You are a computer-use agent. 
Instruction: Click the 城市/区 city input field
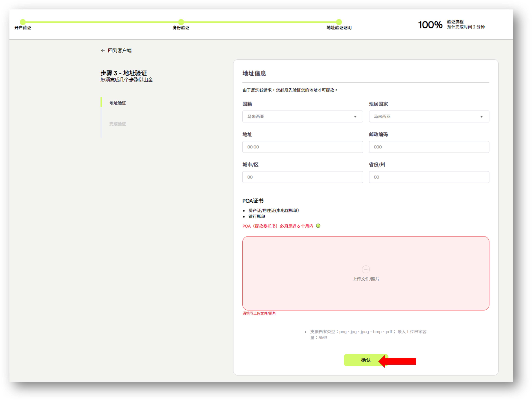click(302, 177)
